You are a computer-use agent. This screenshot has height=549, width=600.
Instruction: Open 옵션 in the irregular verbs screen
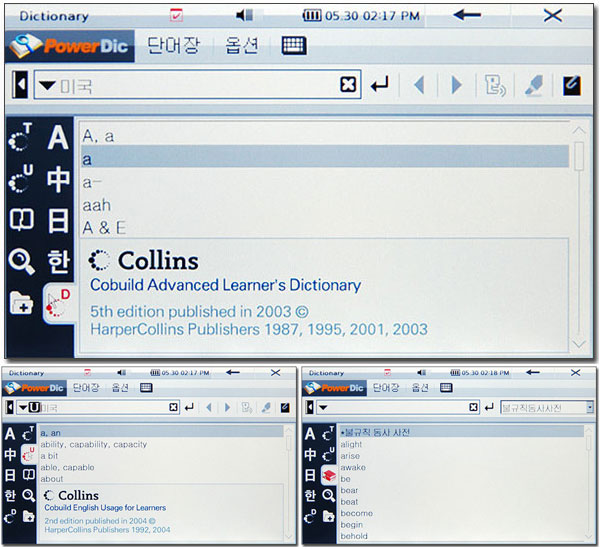(420, 388)
